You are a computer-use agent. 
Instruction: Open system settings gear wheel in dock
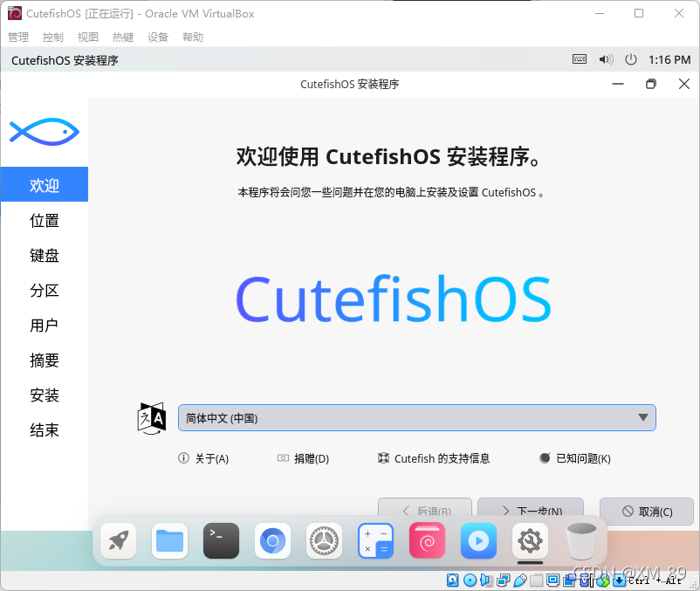tap(324, 540)
